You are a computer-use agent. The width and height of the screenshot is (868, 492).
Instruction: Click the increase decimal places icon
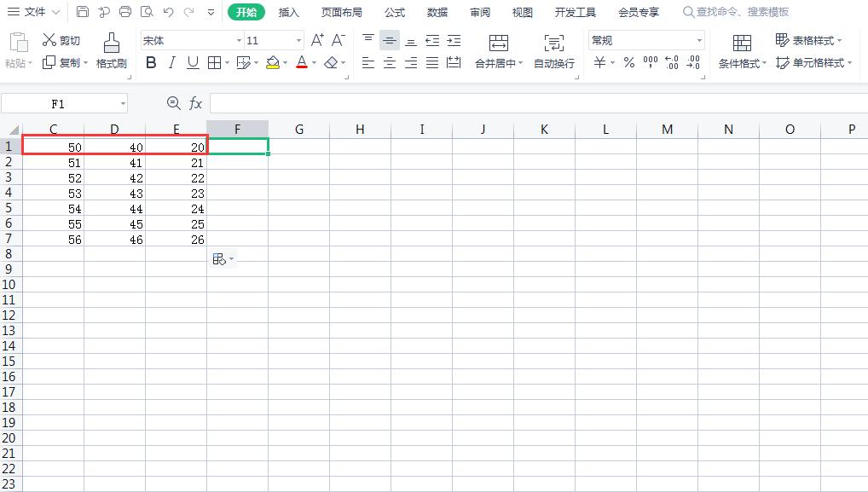pyautogui.click(x=672, y=62)
